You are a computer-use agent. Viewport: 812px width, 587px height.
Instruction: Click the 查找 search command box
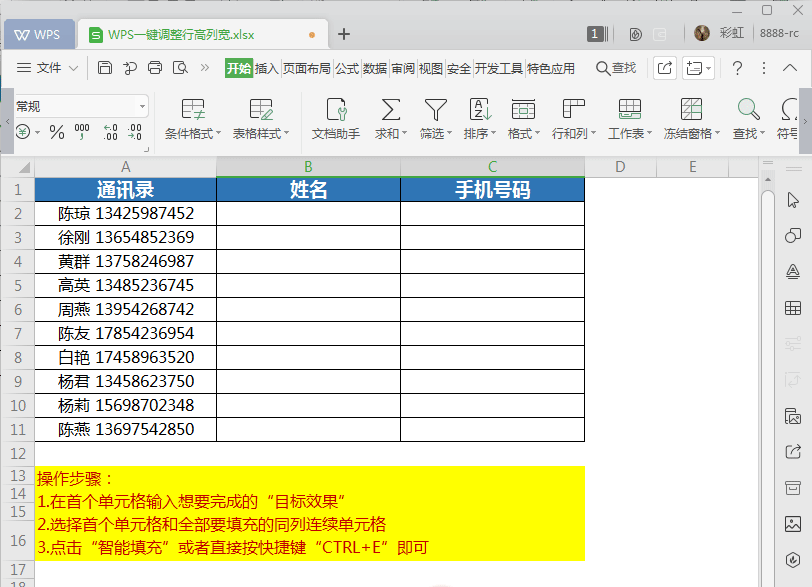616,68
